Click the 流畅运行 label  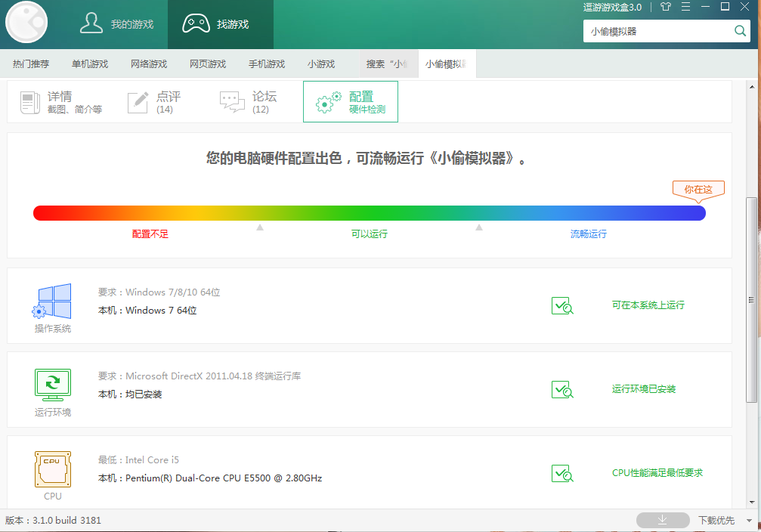(589, 234)
